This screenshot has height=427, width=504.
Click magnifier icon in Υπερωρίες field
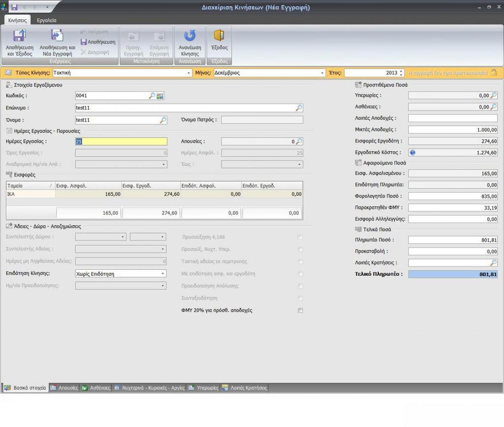tap(493, 95)
